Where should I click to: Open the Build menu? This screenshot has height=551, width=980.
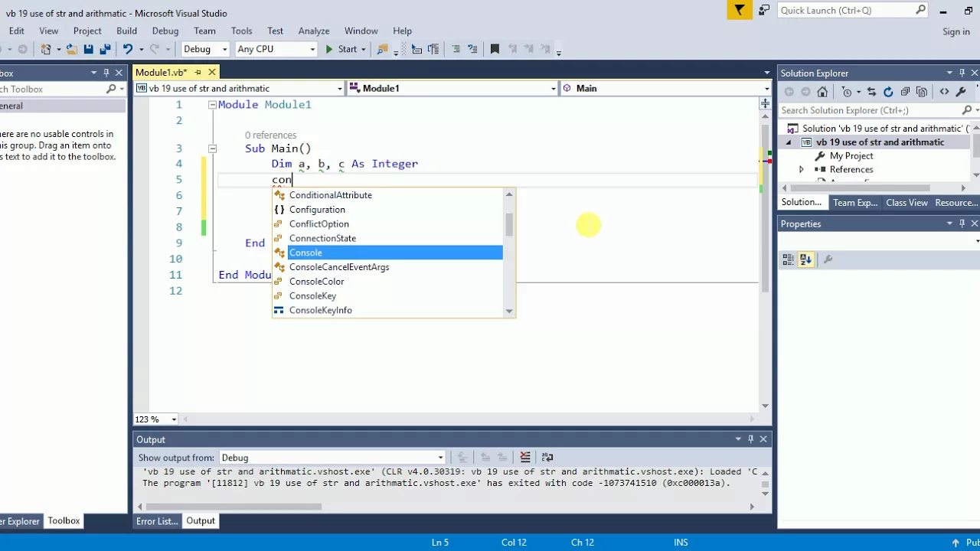click(x=126, y=31)
